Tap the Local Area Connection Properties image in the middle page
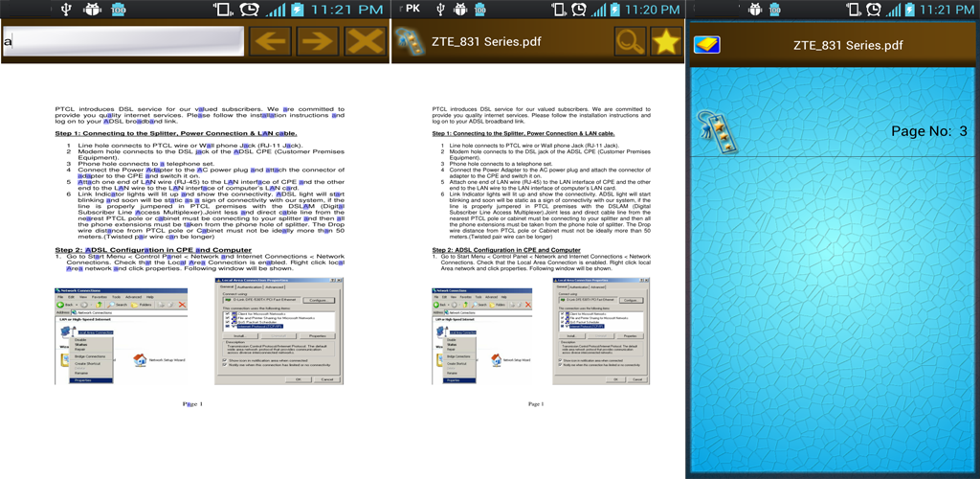The image size is (980, 479). click(x=601, y=331)
